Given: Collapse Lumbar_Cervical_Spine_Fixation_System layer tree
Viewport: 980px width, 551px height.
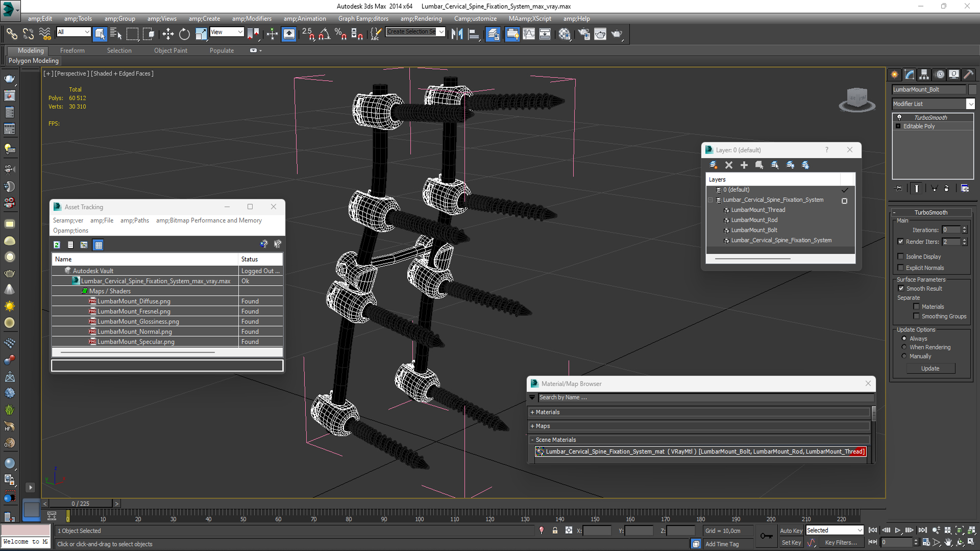Looking at the screenshot, I should pos(710,200).
